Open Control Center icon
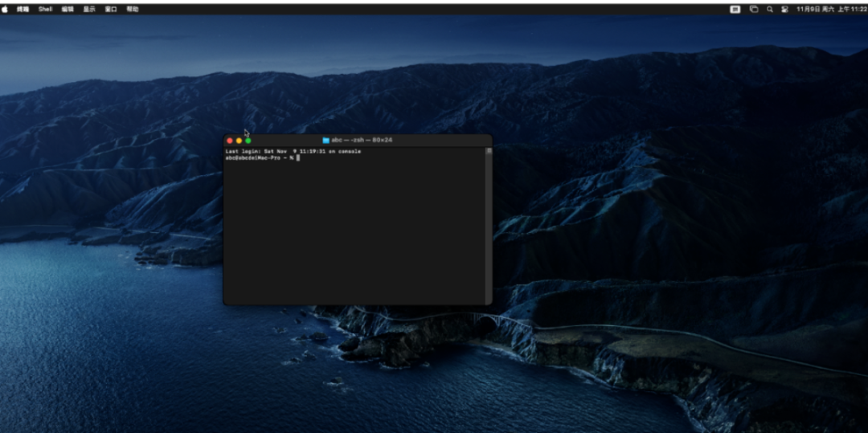868x433 pixels. 784,10
